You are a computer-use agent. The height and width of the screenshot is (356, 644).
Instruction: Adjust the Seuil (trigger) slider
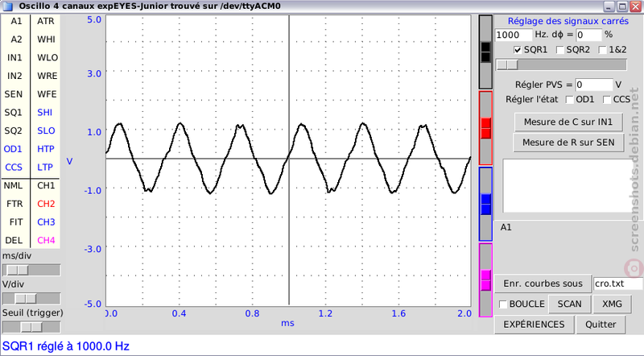[x=31, y=327]
